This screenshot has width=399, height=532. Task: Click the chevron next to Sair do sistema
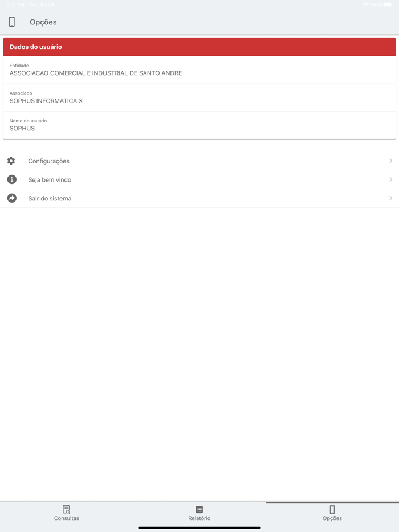[391, 198]
